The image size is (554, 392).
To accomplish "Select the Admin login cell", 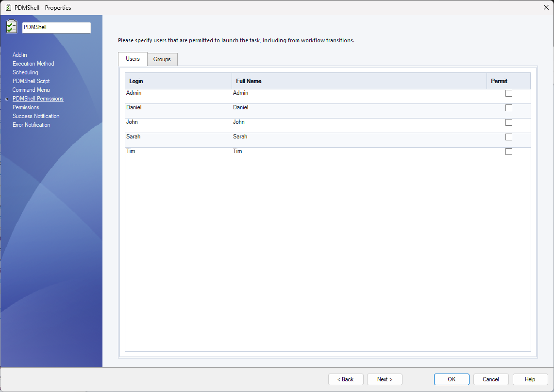I will (x=178, y=96).
